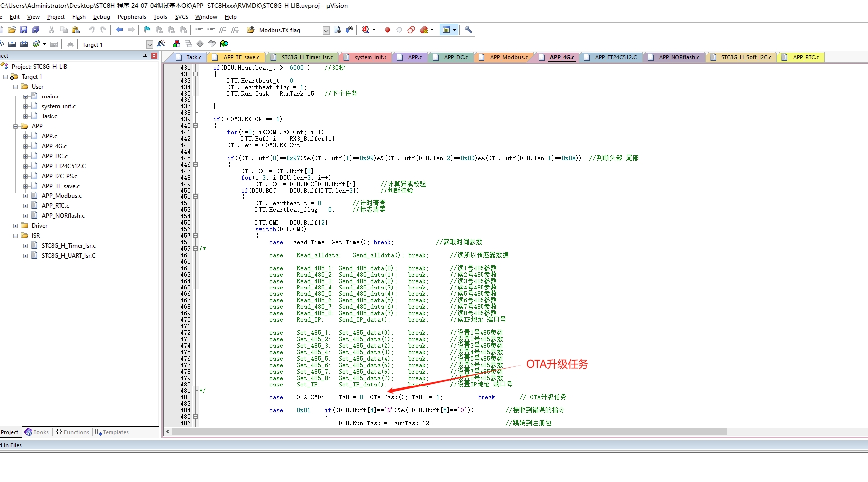Open the Edit menu
The width and height of the screenshot is (868, 482).
pos(15,17)
